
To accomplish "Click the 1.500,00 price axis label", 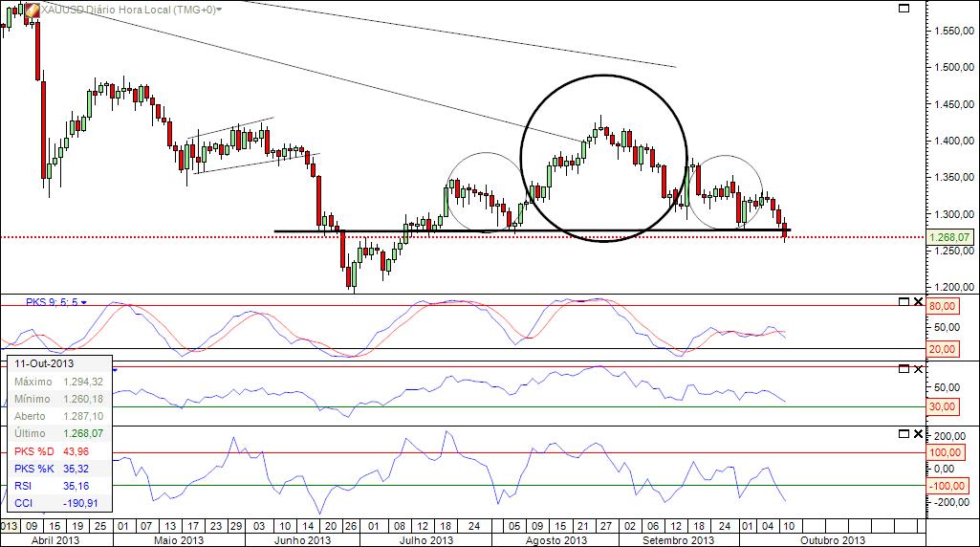I will click(x=954, y=68).
